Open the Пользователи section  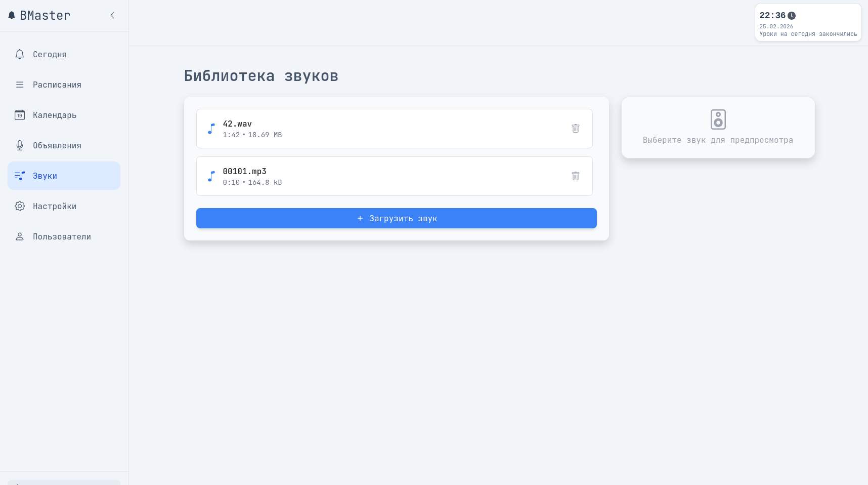(62, 236)
